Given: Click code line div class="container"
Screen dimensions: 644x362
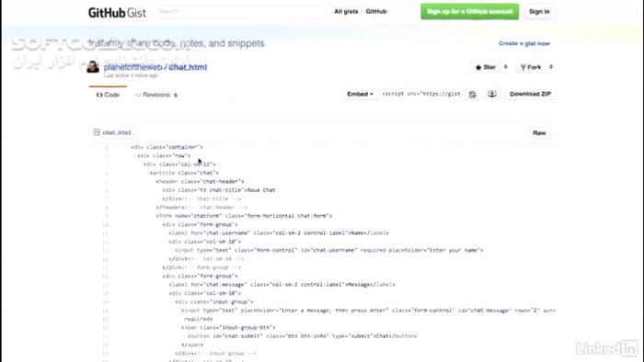Looking at the screenshot, I should click(167, 147).
